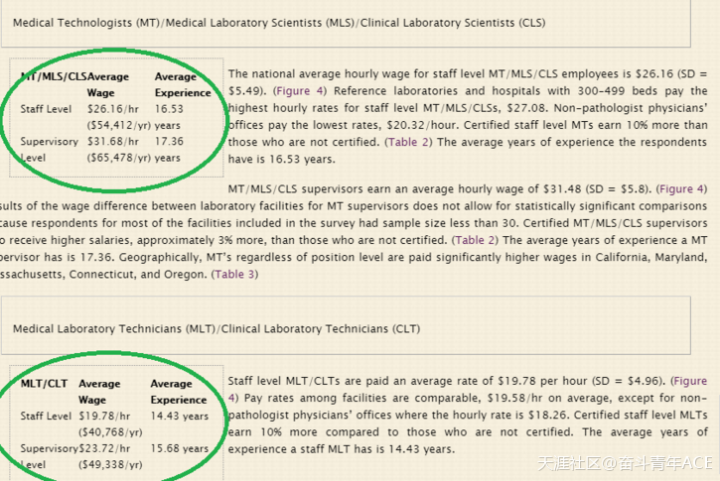Click the "$20.32/hour" lowest rate text
Image resolution: width=720 pixels, height=481 pixels.
423,125
